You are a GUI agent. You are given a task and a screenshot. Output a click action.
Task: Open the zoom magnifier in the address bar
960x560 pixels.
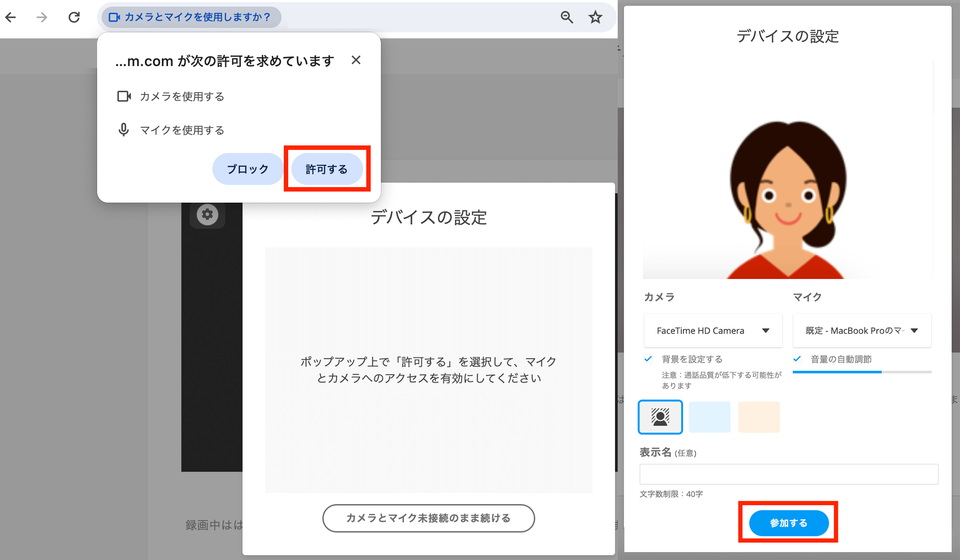[566, 17]
